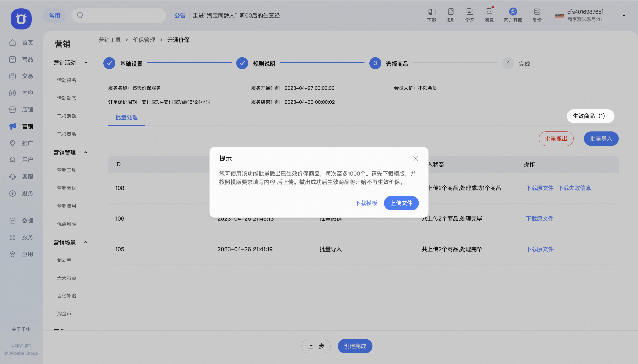This screenshot has width=638, height=364.
Task: Select the 批量处理 tab
Action: [126, 117]
